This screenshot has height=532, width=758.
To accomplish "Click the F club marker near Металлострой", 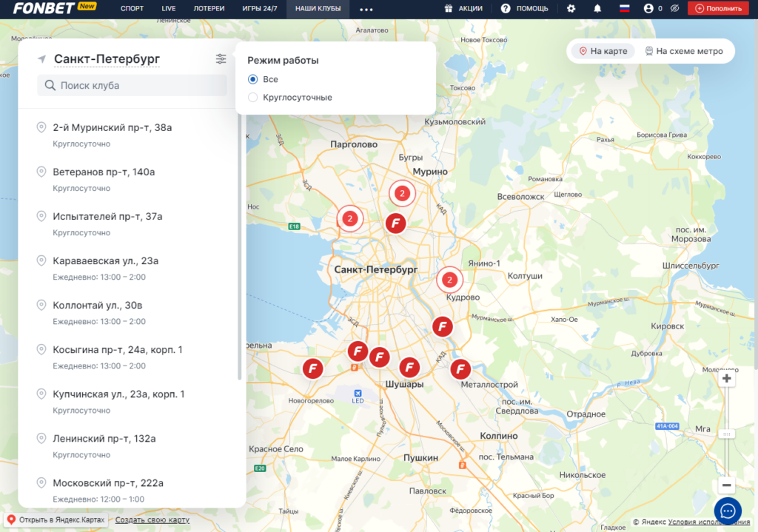I will coord(460,370).
